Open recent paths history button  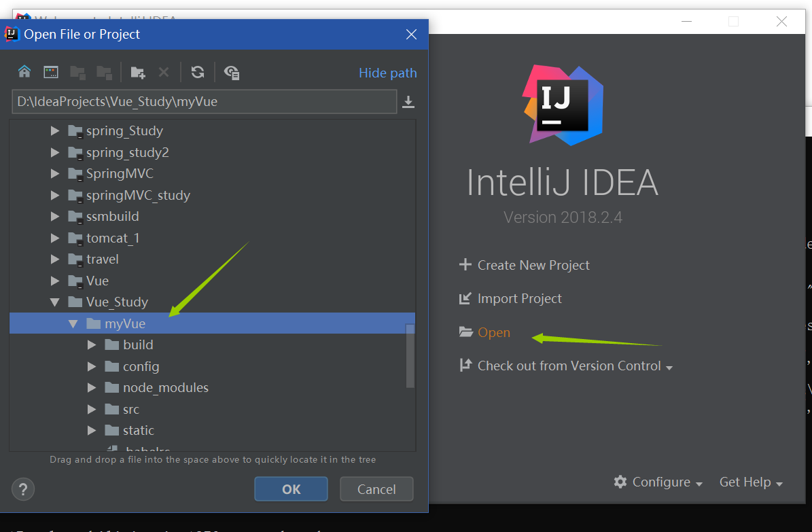point(408,101)
